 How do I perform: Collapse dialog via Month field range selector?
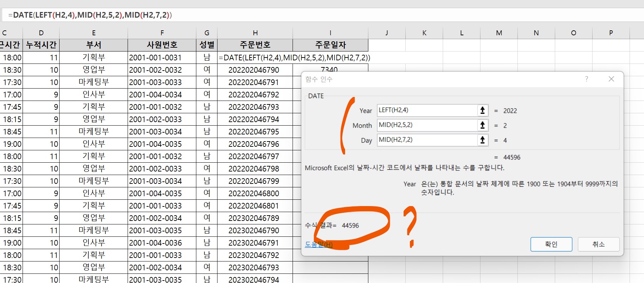tap(483, 125)
